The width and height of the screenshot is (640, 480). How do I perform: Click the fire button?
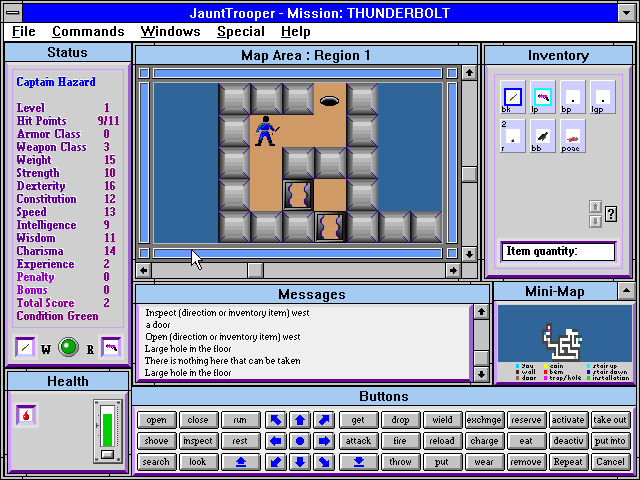pos(400,441)
